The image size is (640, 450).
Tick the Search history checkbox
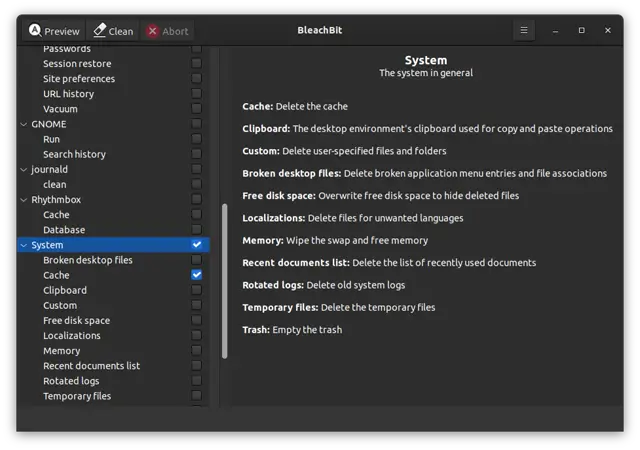[x=197, y=154]
